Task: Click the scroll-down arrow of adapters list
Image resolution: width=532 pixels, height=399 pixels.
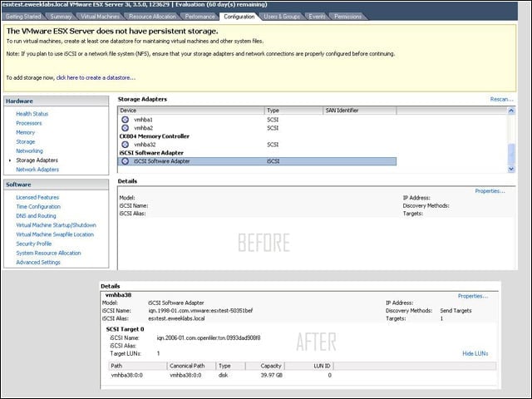Action: tap(511, 169)
